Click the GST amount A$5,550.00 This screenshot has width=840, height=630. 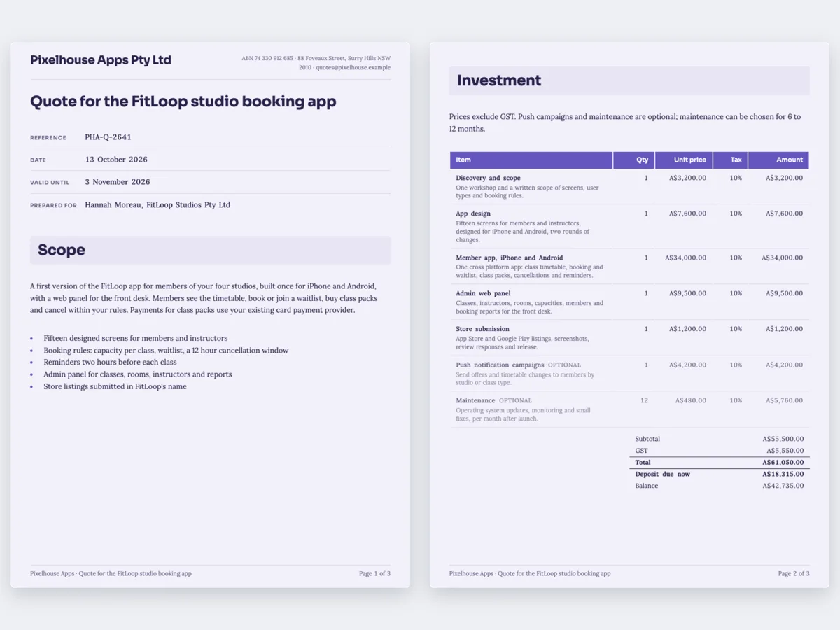point(785,451)
